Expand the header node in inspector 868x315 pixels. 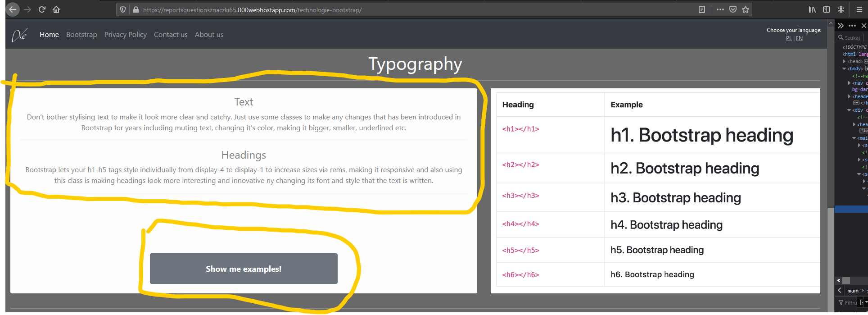tap(849, 96)
